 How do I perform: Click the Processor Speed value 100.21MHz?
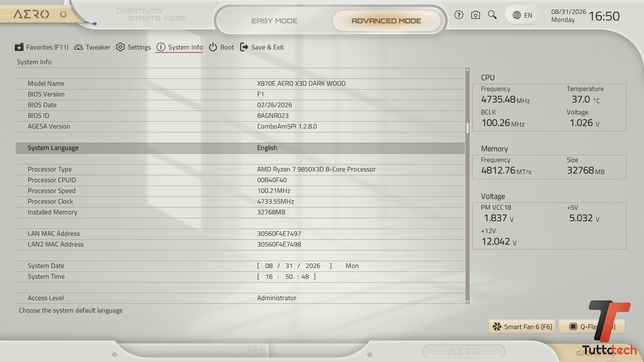click(274, 191)
